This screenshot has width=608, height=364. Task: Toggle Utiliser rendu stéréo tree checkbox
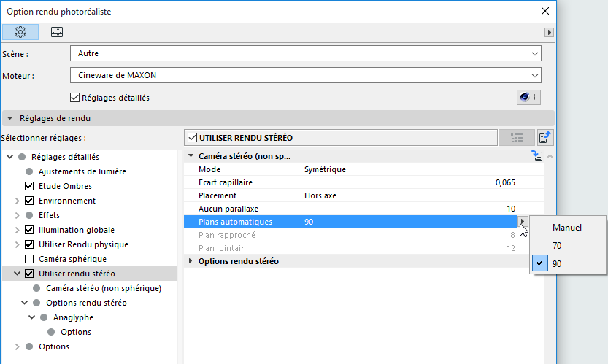(29, 274)
